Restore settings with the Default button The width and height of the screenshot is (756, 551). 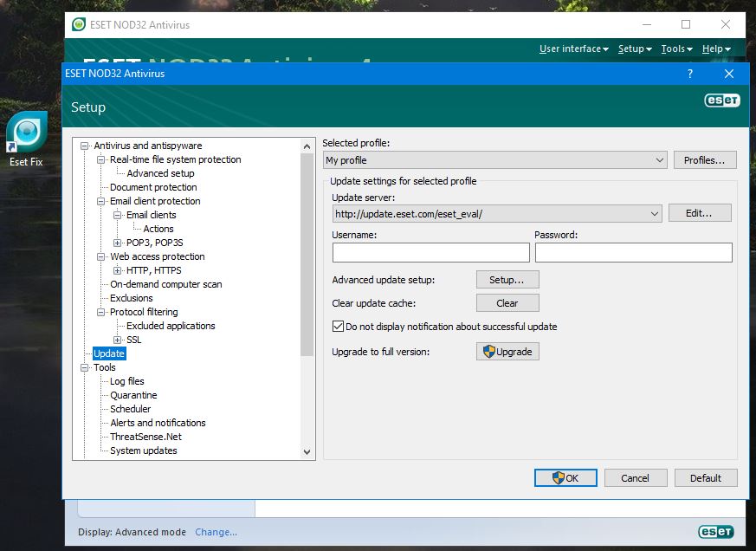(706, 478)
